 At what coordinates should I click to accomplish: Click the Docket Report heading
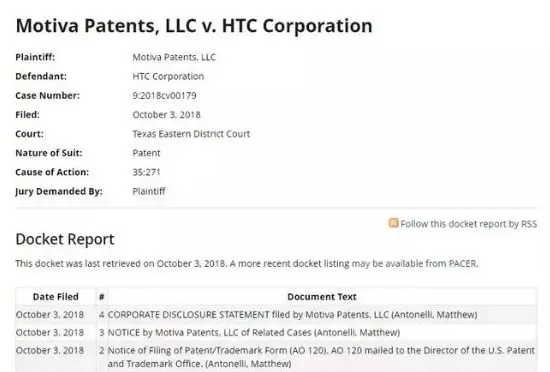click(65, 239)
